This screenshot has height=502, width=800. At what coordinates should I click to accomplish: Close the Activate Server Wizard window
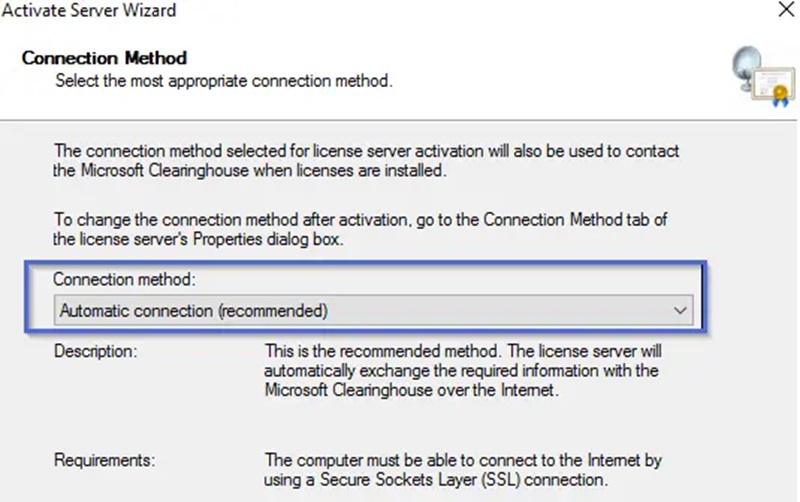(x=786, y=12)
